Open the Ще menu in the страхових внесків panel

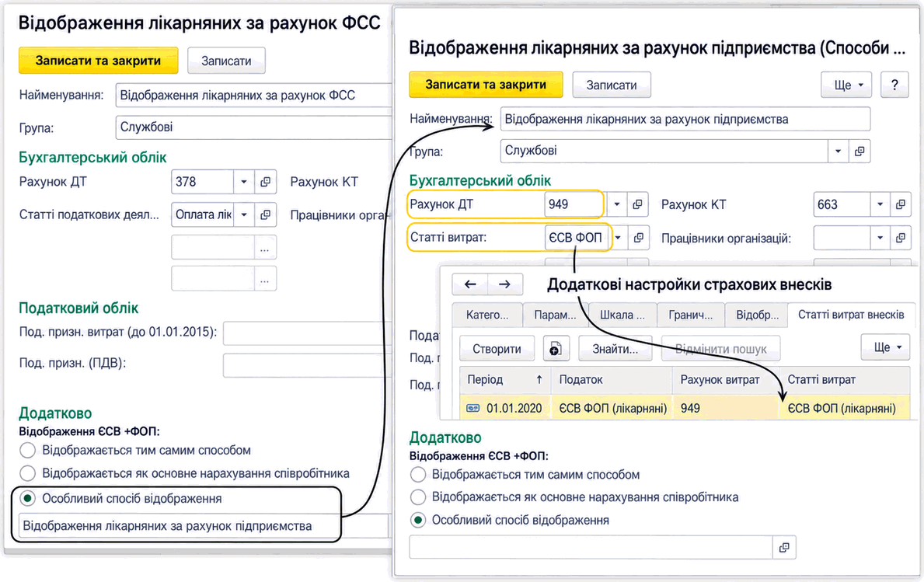pyautogui.click(x=885, y=347)
